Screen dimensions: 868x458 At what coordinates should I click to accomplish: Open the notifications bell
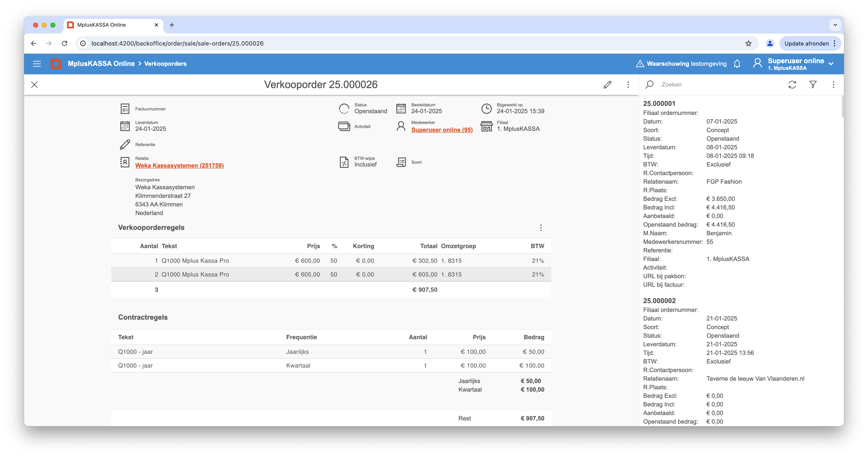coord(737,64)
